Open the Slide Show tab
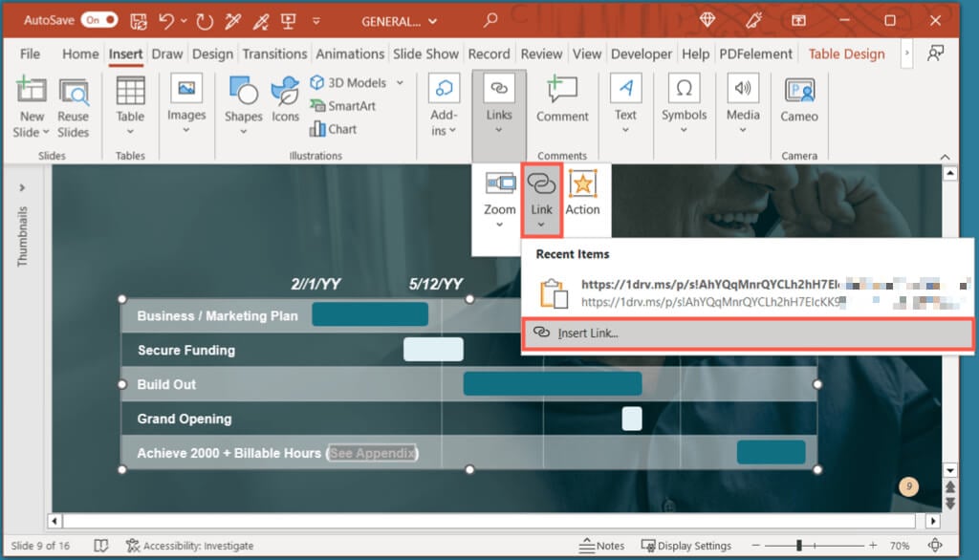The width and height of the screenshot is (979, 560). coord(425,54)
